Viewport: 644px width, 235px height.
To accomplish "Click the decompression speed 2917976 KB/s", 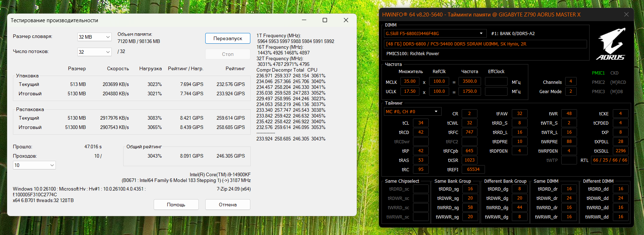I will [x=115, y=118].
